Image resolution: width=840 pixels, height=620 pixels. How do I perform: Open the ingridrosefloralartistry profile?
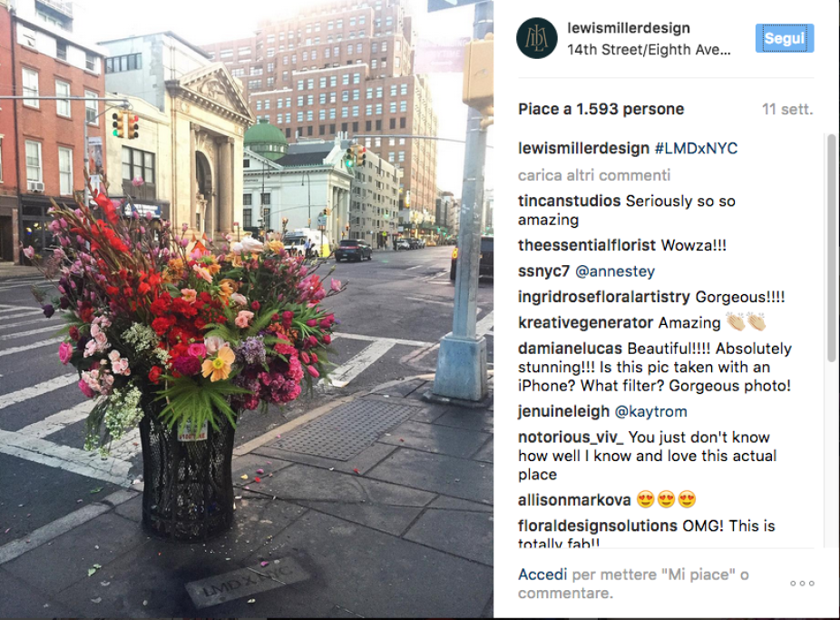pos(604,297)
